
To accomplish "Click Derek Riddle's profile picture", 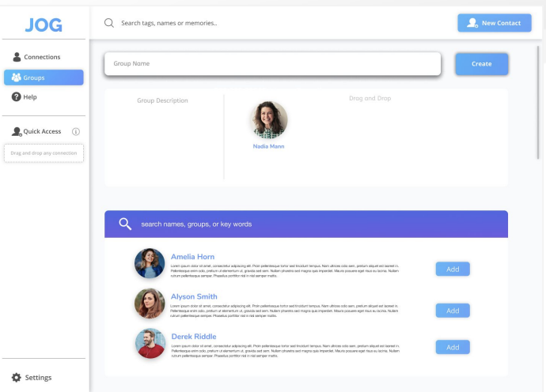I will pyautogui.click(x=150, y=344).
